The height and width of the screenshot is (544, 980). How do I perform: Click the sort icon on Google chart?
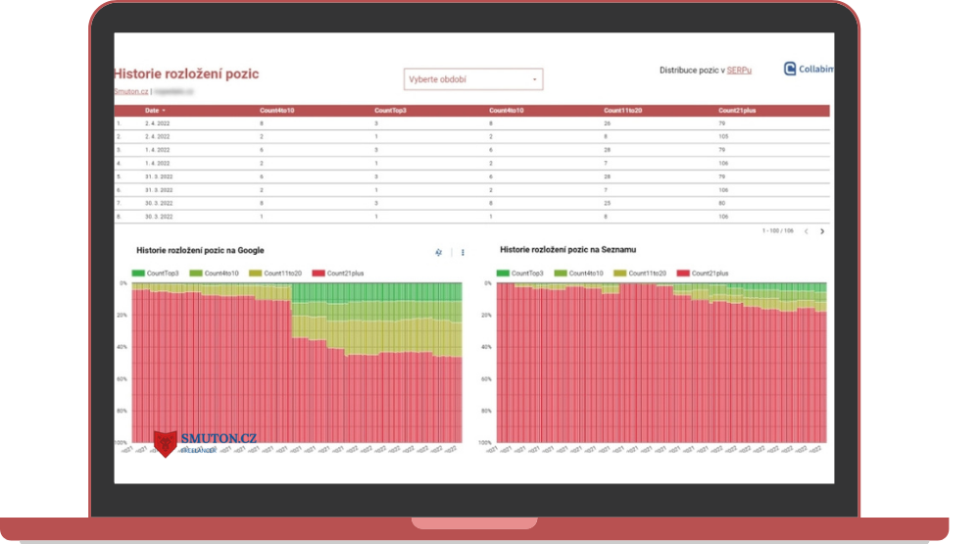click(439, 253)
